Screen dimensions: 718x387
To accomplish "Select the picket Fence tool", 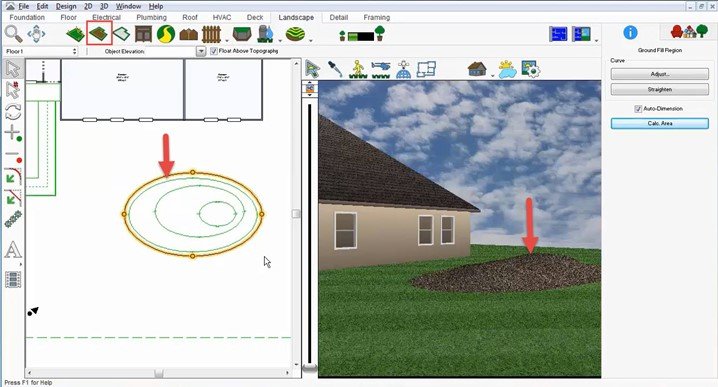I will [211, 34].
